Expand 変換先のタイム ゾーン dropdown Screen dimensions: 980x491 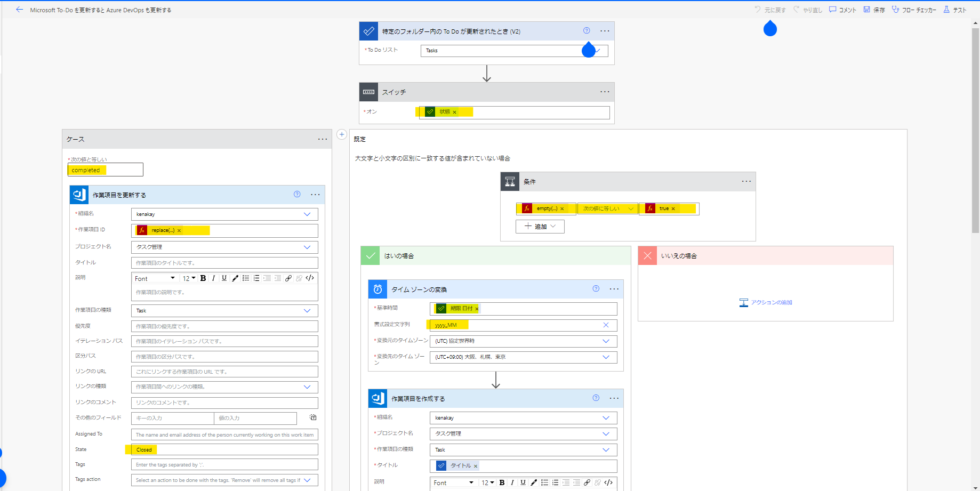606,357
